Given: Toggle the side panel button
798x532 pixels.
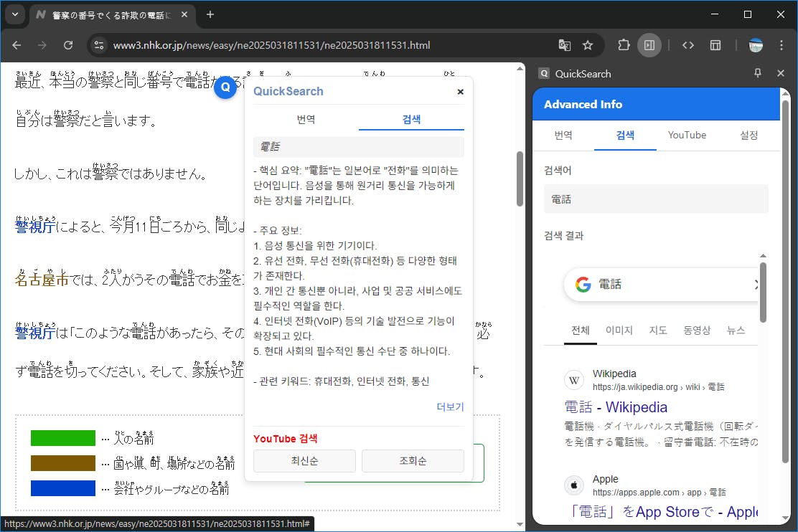Looking at the screenshot, I should 649,45.
